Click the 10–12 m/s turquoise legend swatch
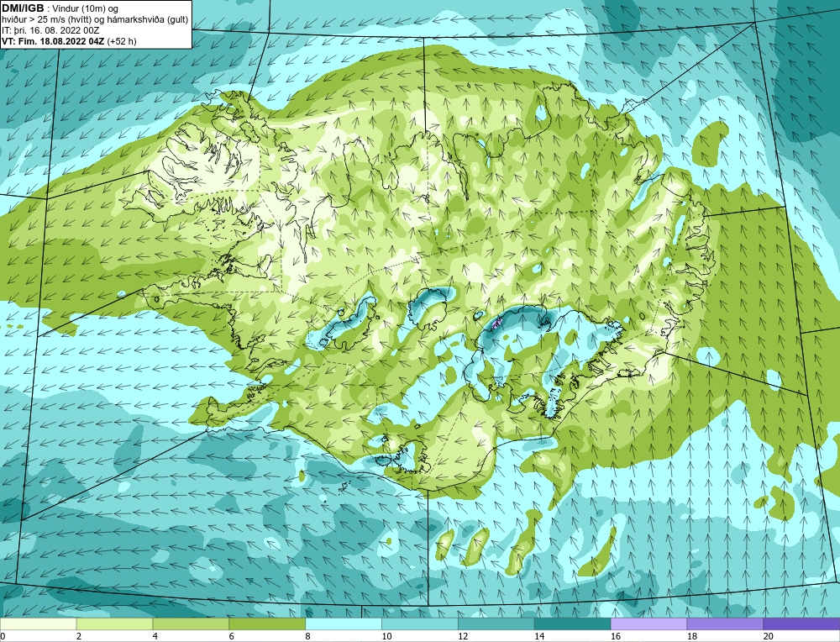Image resolution: width=840 pixels, height=642 pixels. tap(419, 624)
